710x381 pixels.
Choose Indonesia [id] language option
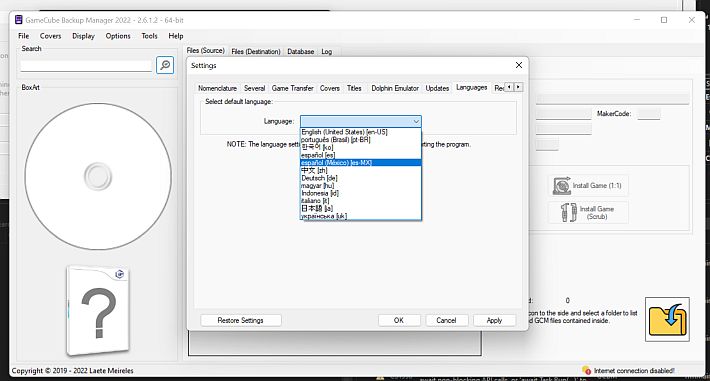[360, 193]
